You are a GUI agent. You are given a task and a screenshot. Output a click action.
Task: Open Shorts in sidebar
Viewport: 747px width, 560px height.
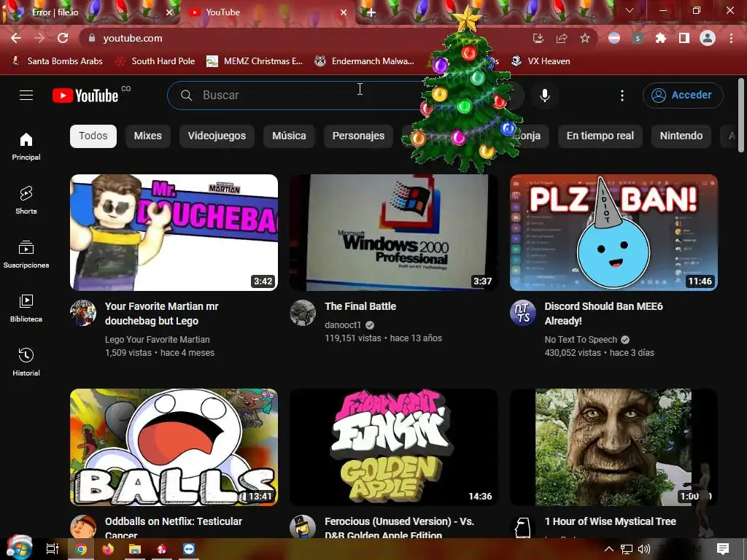[26, 200]
